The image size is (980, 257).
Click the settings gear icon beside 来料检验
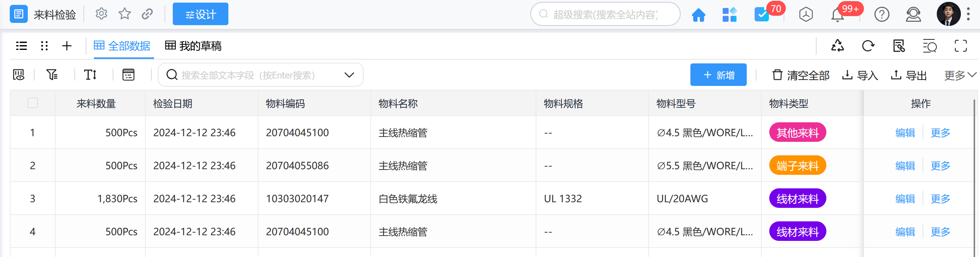(101, 14)
